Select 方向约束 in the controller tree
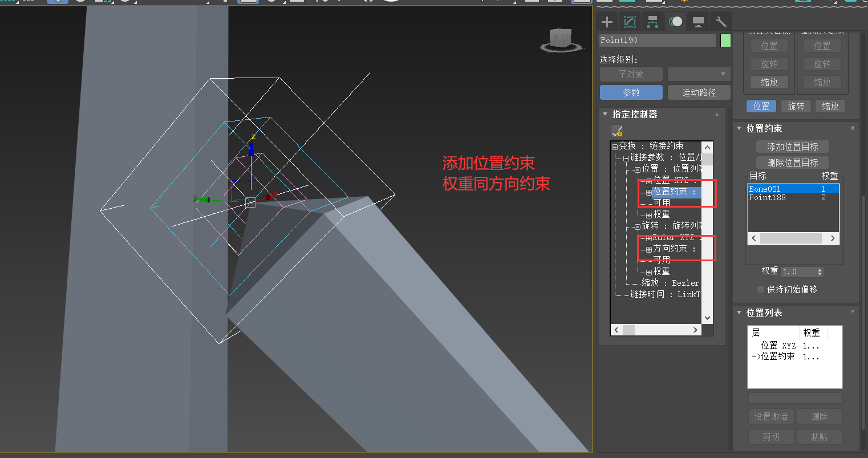This screenshot has height=458, width=868. [675, 249]
